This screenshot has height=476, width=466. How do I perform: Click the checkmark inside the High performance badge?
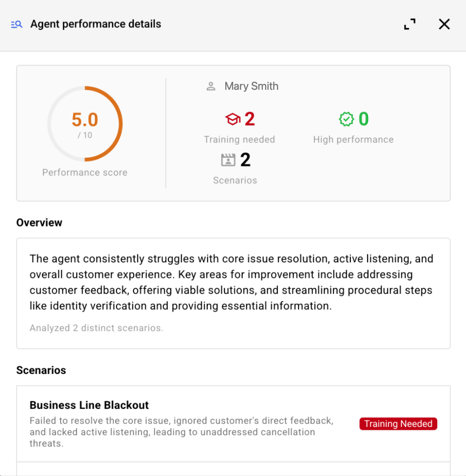point(347,119)
